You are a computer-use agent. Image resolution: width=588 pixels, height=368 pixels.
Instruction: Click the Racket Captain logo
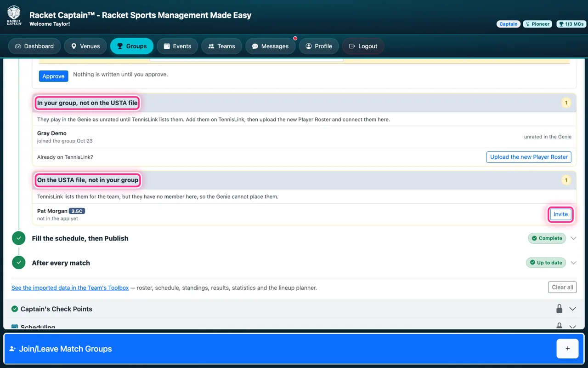tap(14, 15)
